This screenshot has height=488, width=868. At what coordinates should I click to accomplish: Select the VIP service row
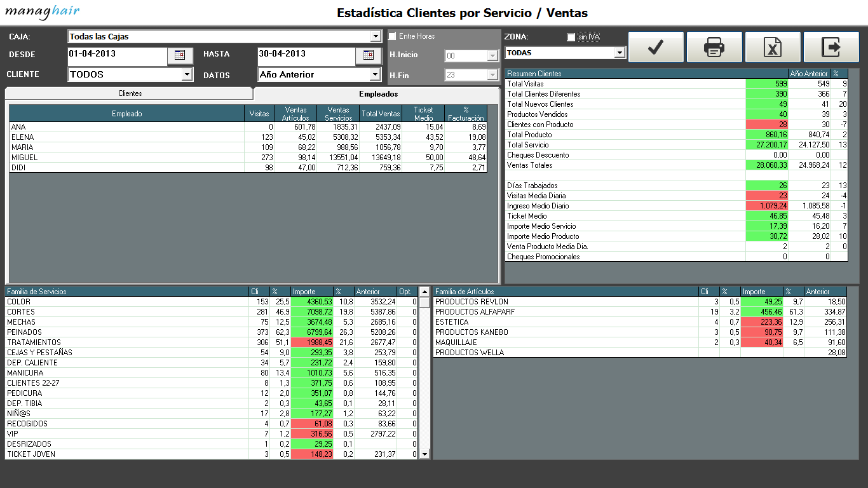tap(212, 434)
